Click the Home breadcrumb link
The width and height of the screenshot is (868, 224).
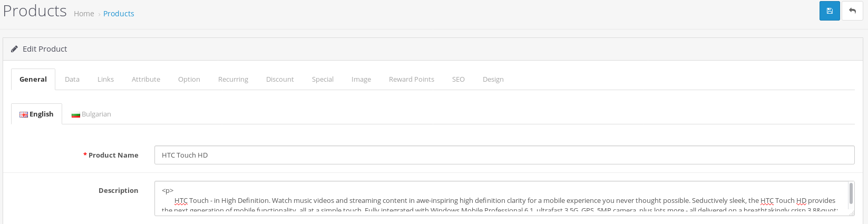tap(84, 14)
